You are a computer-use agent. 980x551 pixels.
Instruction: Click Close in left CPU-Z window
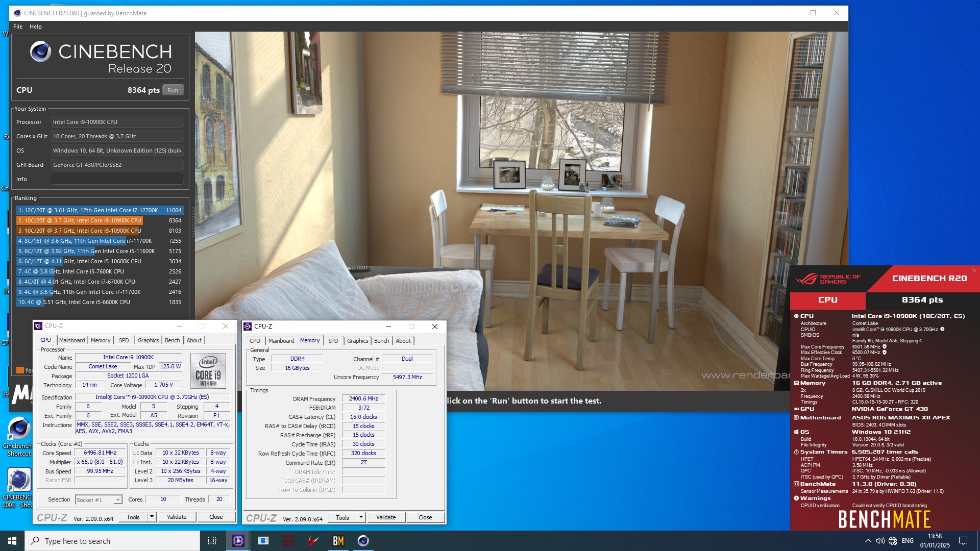(x=216, y=517)
